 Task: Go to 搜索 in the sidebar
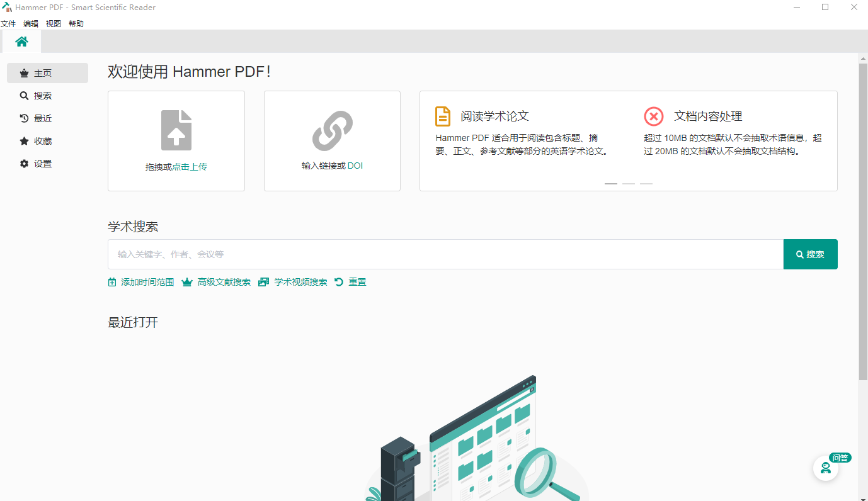(47, 96)
